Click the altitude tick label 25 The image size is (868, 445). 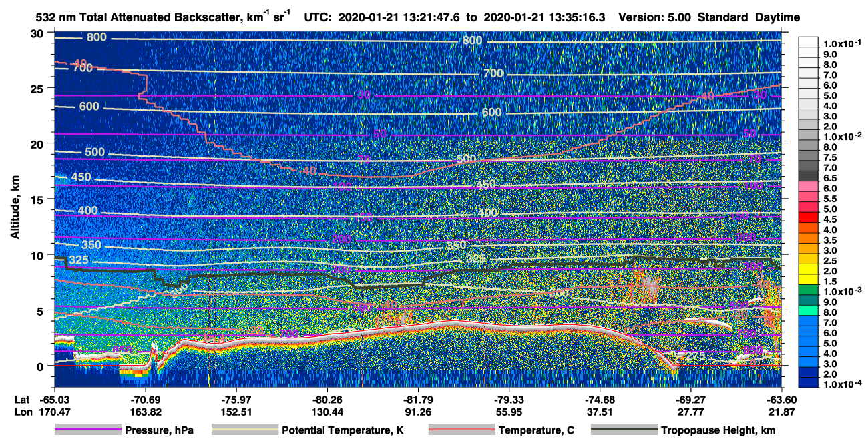pyautogui.click(x=37, y=88)
